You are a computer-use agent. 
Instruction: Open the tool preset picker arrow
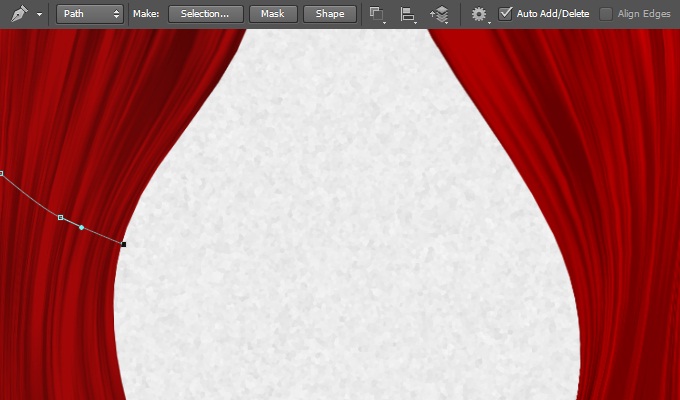(39, 15)
